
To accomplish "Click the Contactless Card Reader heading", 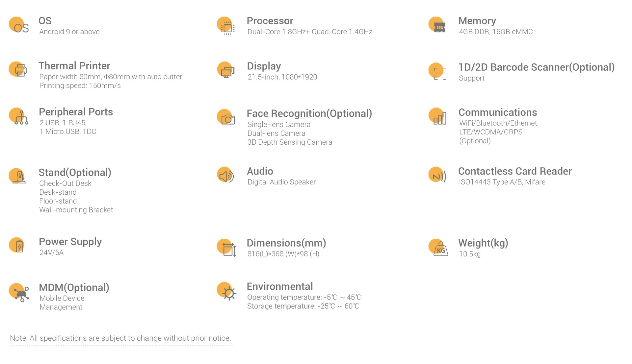I will click(x=515, y=171).
